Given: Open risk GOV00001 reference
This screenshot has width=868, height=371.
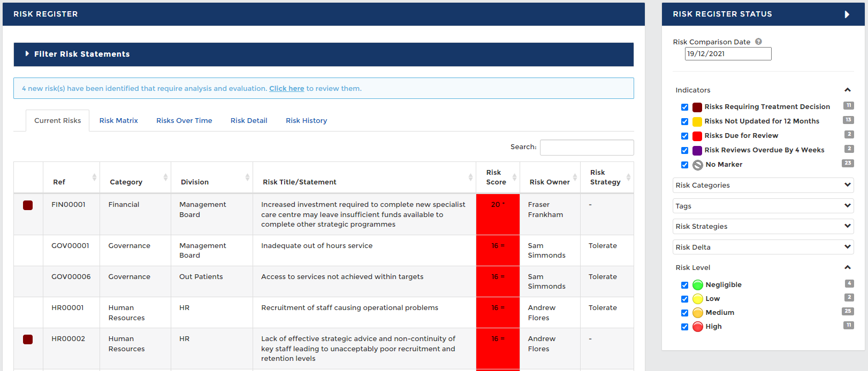Looking at the screenshot, I should coord(70,246).
